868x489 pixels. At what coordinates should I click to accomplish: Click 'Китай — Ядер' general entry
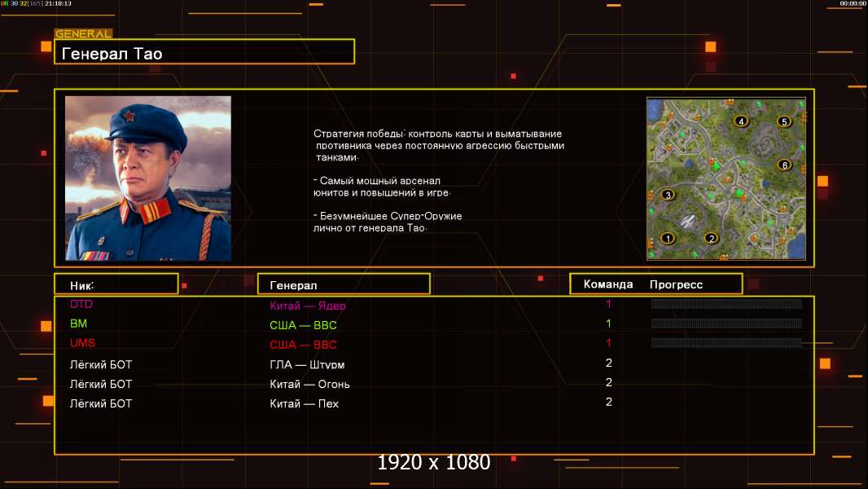tap(308, 305)
